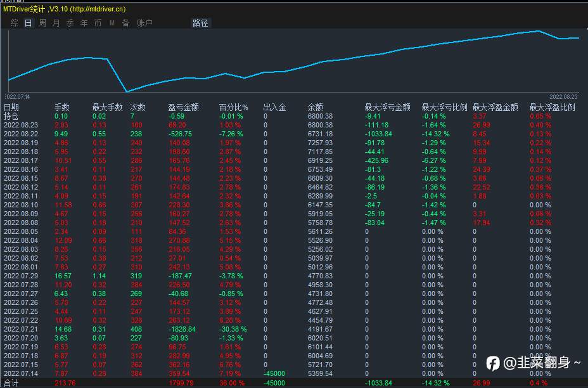Switch to the M tab
588x388 pixels.
tap(112, 23)
